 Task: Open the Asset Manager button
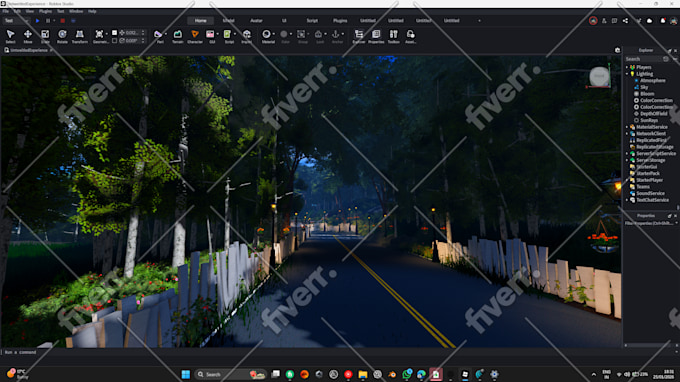(410, 36)
